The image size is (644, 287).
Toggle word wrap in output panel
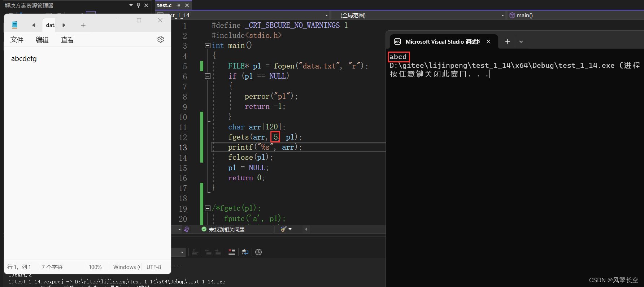[x=245, y=252]
